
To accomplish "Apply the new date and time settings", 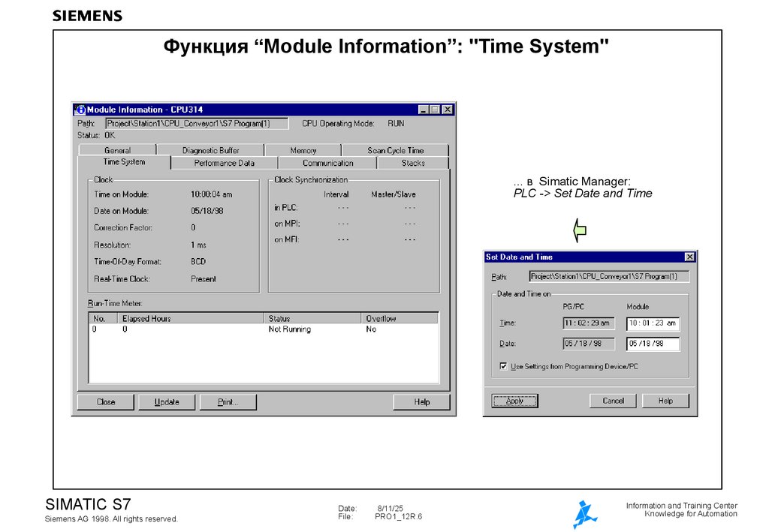I will pyautogui.click(x=514, y=400).
